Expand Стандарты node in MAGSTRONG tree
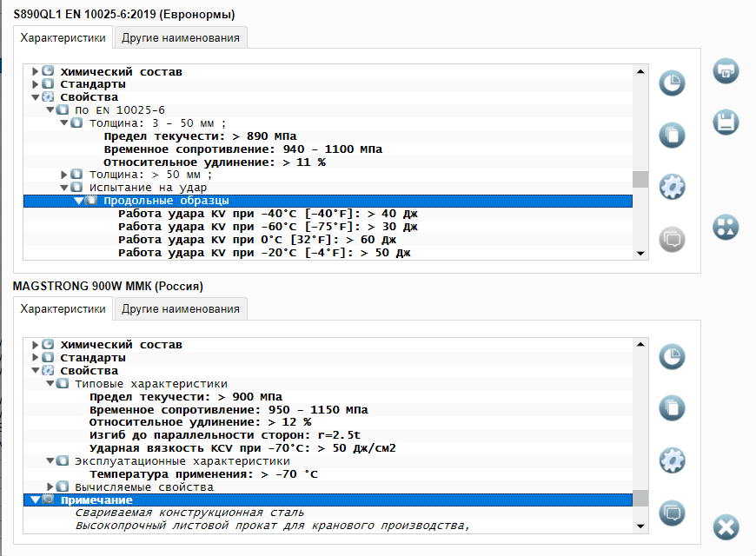 pyautogui.click(x=35, y=357)
